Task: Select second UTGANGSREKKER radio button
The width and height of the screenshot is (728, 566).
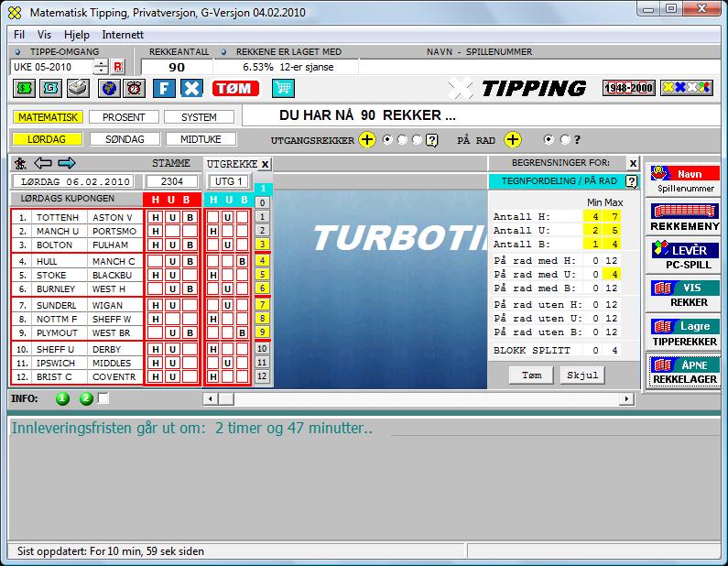Action: click(x=402, y=140)
